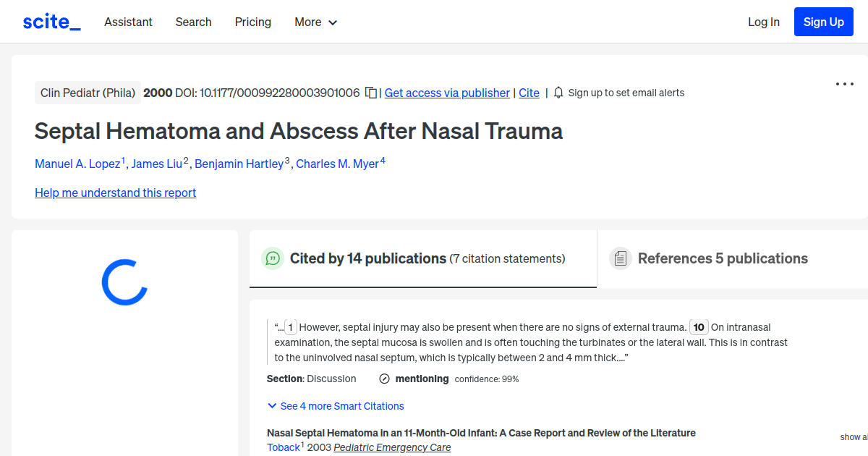
Task: Expand See 4 more Smart Citations
Action: (335, 406)
